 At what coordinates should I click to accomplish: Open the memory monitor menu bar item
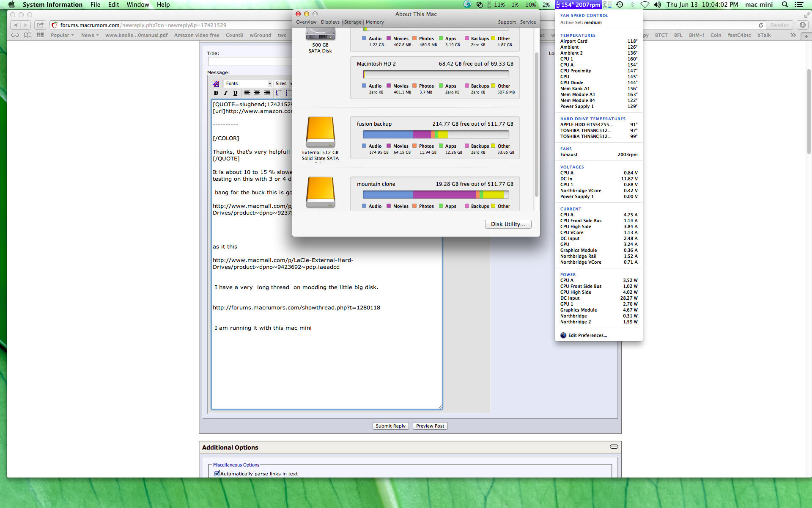[607, 5]
